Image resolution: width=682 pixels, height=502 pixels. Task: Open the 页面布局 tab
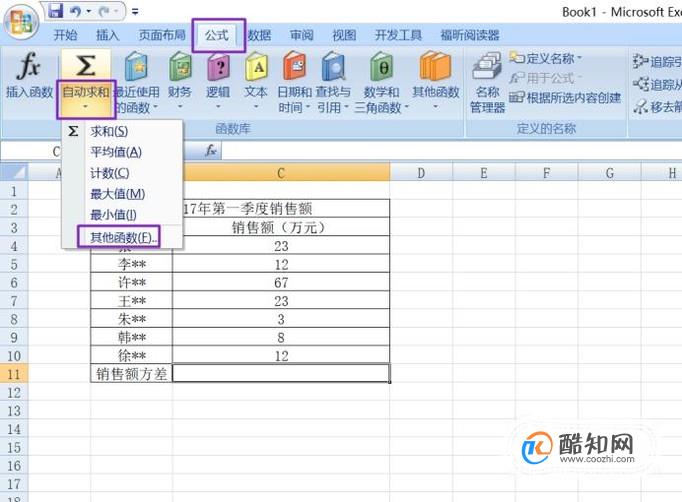(x=162, y=35)
